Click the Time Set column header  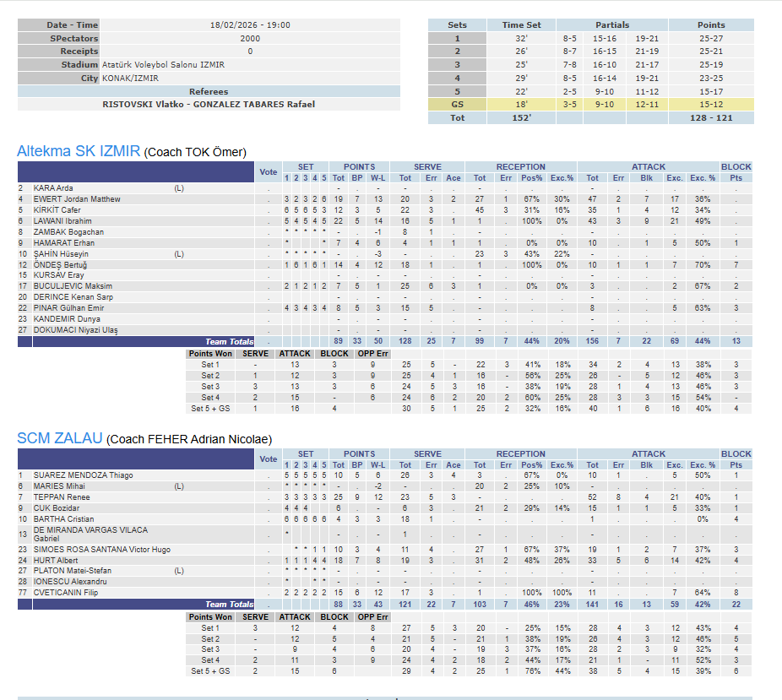521,25
